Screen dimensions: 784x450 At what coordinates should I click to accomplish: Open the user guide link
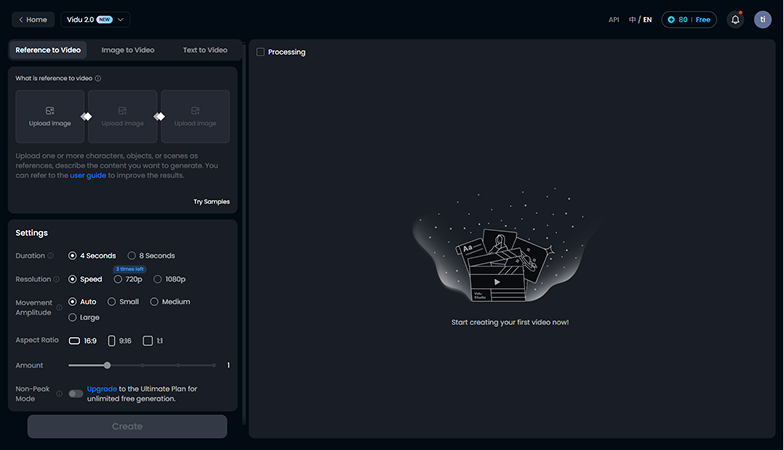(88, 175)
